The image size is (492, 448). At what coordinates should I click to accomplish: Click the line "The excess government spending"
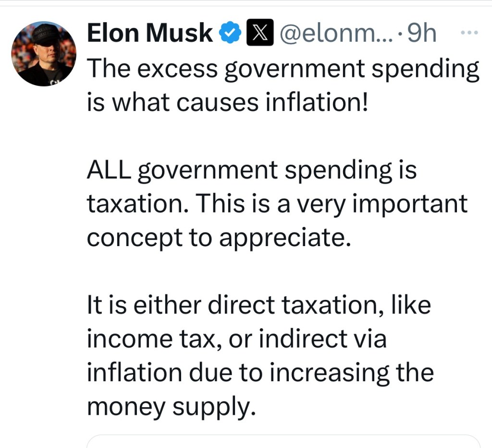[x=283, y=69]
